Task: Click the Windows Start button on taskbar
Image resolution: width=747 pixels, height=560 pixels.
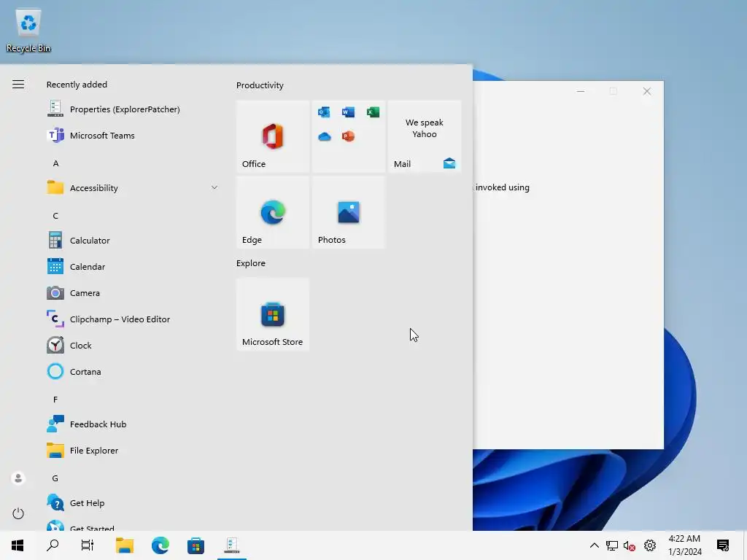Action: pos(18,545)
